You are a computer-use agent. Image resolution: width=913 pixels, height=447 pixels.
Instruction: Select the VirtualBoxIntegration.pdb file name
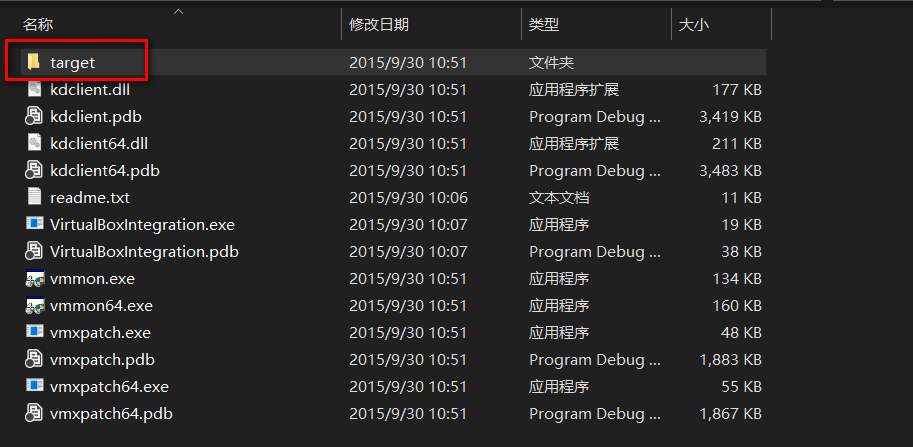144,251
